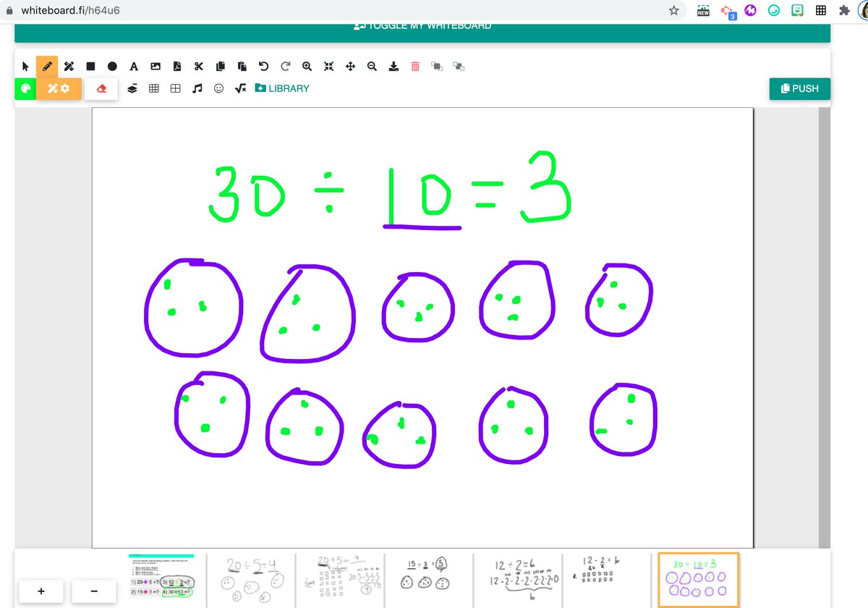
Task: Open the black grid extension icon
Action: click(820, 10)
